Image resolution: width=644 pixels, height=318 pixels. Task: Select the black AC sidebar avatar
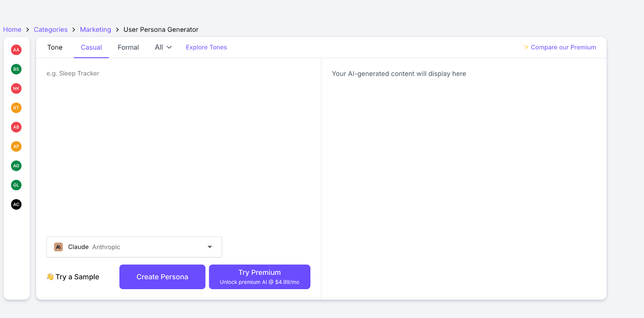(x=16, y=204)
